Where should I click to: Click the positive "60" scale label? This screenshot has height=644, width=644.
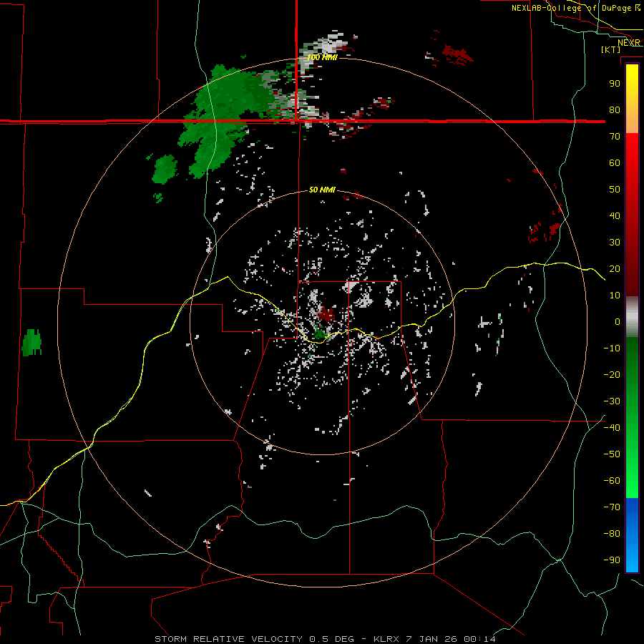pos(615,162)
